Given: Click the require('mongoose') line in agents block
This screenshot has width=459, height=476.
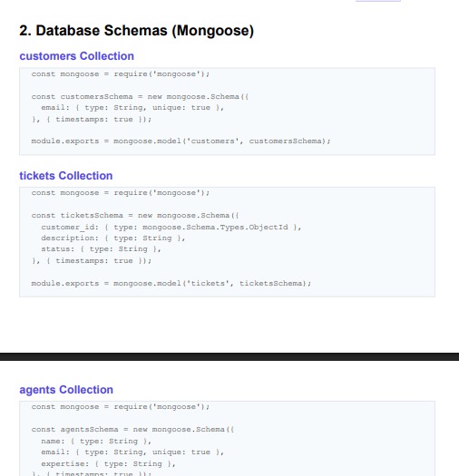Looking at the screenshot, I should 121,407.
